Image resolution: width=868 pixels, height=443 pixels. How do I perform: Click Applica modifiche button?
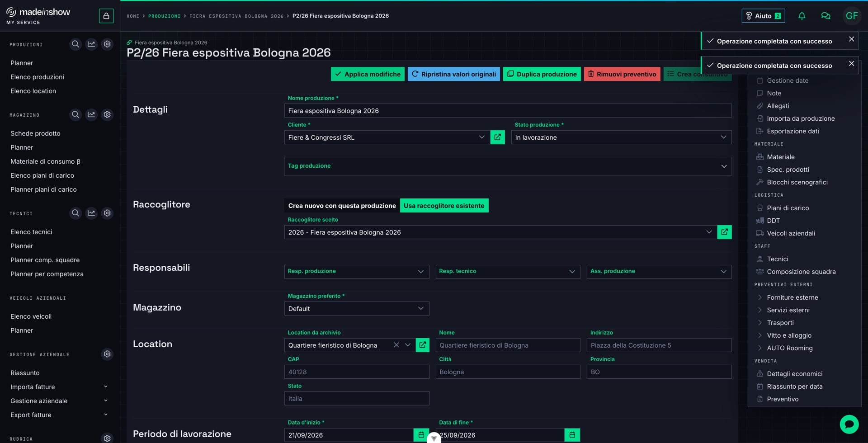(368, 74)
